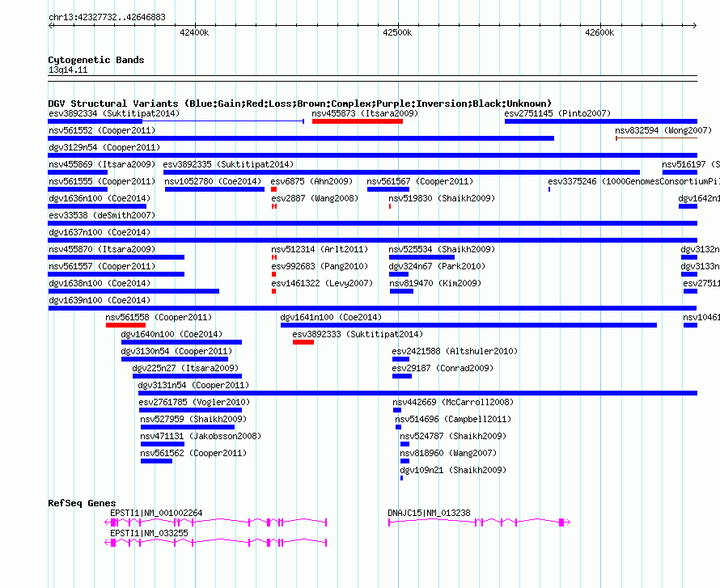Click esv2887 (Wang2008) label

click(315, 198)
